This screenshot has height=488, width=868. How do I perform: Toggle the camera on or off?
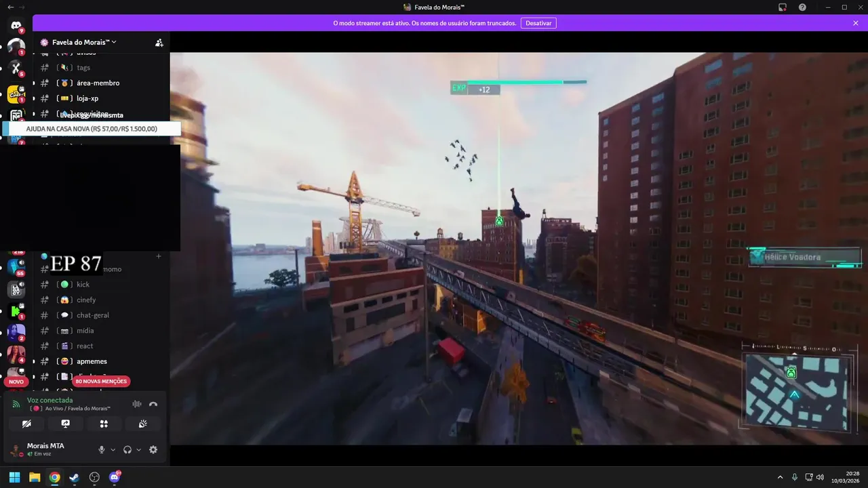coord(26,424)
